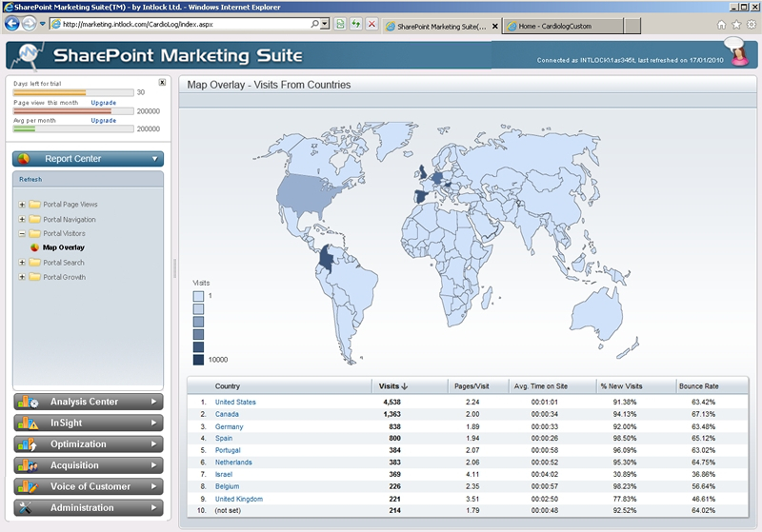Screen dimensions: 762x532
Task: Sort table by Visits column header
Action: (x=393, y=386)
